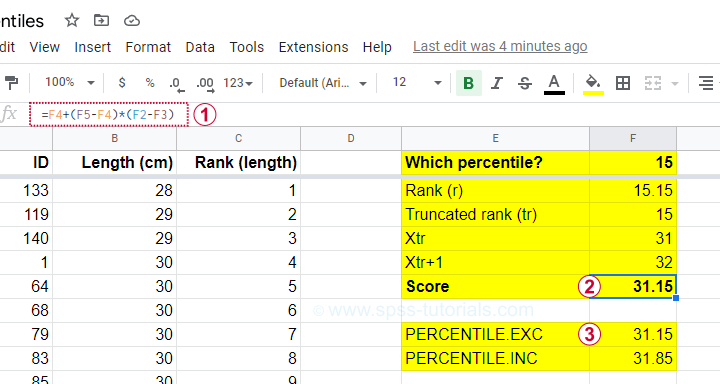Select column B header
Screen dimensions: 720x384
pos(114,138)
